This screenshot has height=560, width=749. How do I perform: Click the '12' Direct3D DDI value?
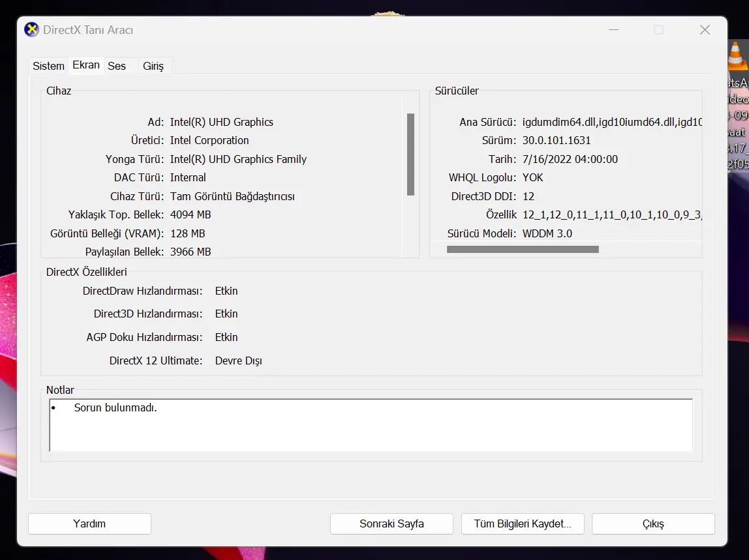coord(528,197)
